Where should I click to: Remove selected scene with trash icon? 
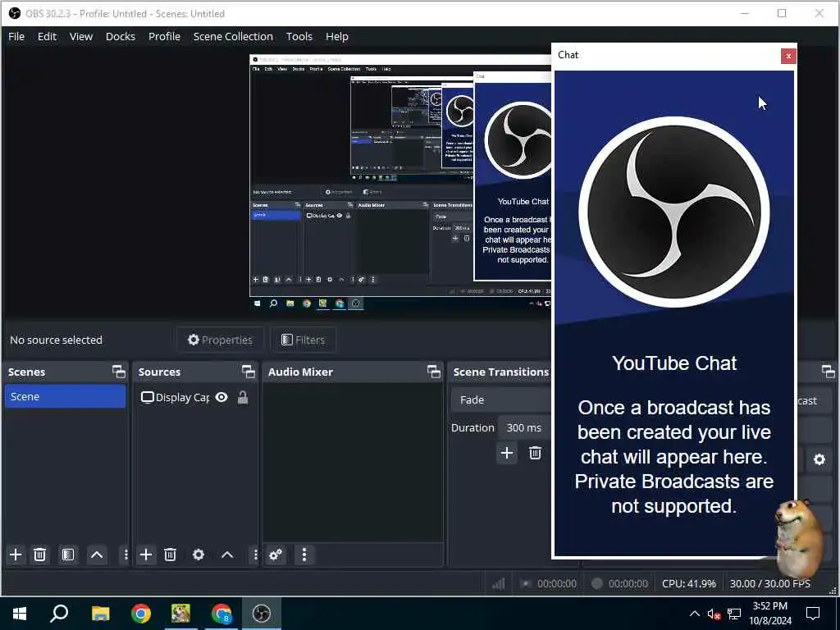[39, 555]
